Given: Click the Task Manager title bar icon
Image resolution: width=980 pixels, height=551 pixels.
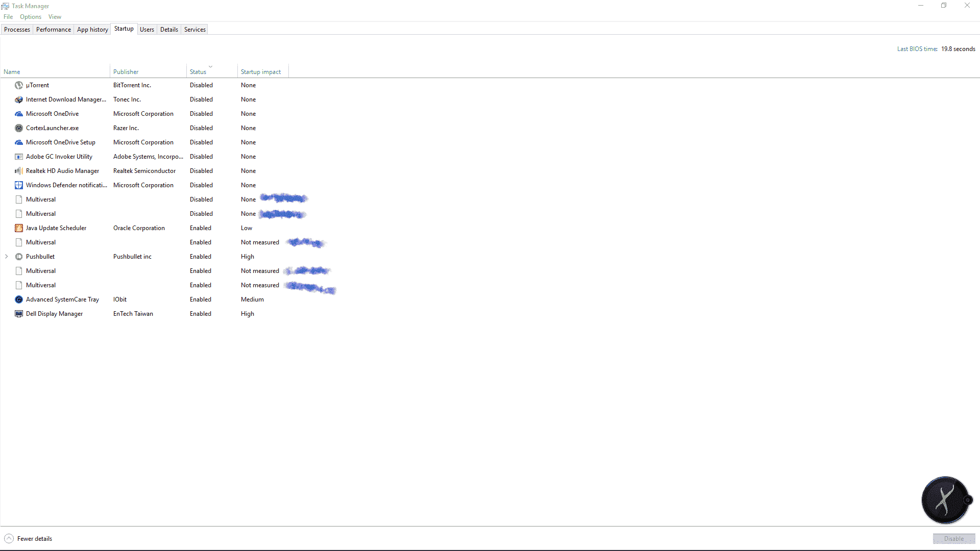Looking at the screenshot, I should [x=5, y=6].
